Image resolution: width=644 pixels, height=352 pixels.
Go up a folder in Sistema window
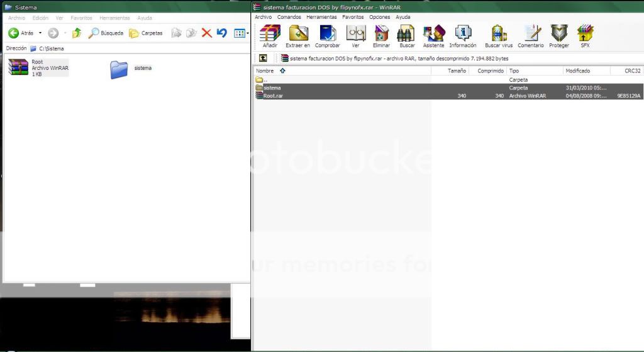[76, 33]
